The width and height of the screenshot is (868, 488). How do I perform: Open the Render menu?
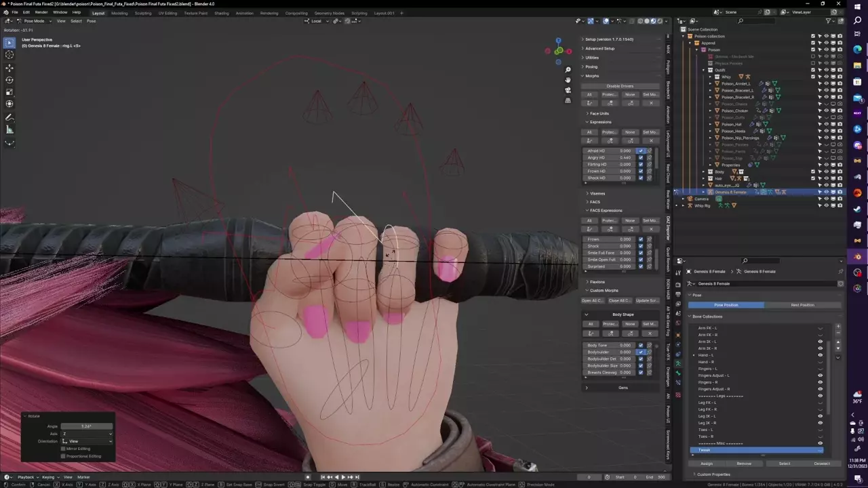pos(41,12)
